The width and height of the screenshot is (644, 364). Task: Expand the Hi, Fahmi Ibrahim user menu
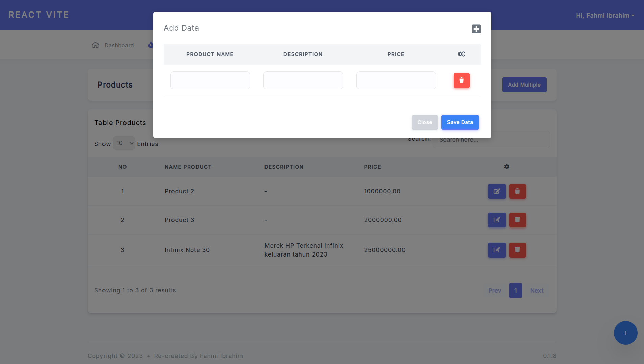pos(605,16)
